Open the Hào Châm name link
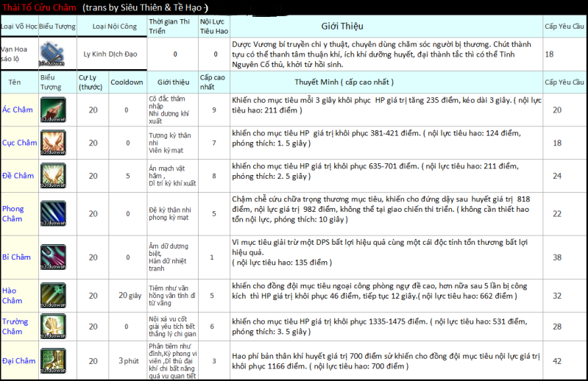588x381 pixels. (12, 295)
